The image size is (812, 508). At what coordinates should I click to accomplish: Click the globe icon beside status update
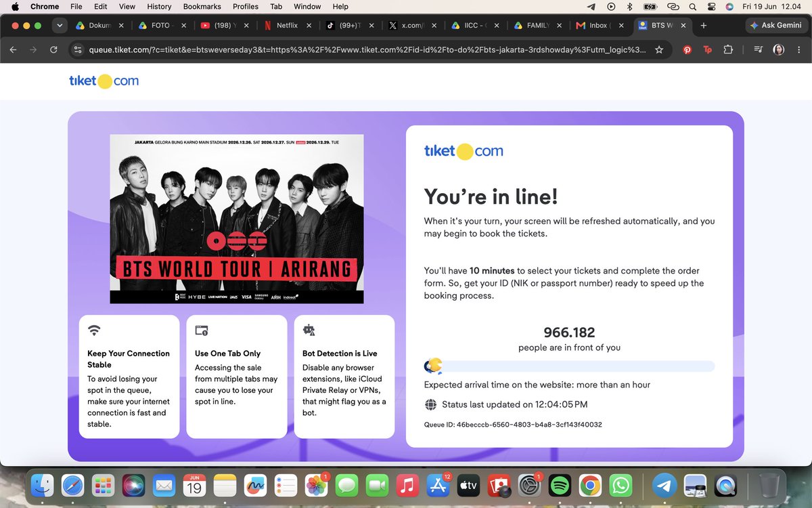[430, 405]
